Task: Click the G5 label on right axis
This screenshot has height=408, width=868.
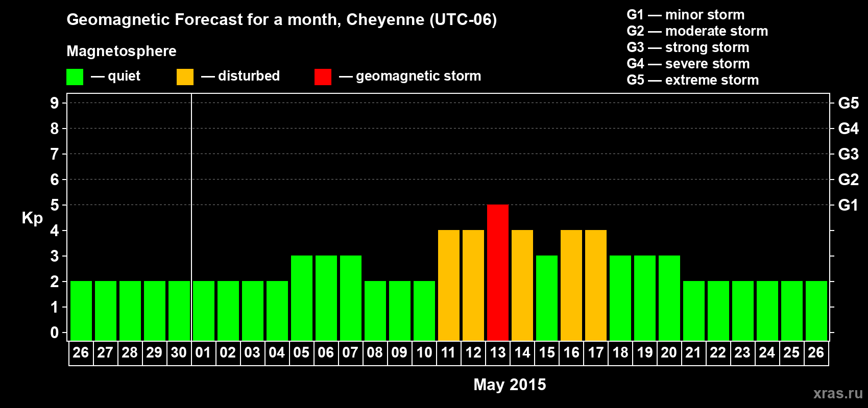Action: [x=848, y=103]
